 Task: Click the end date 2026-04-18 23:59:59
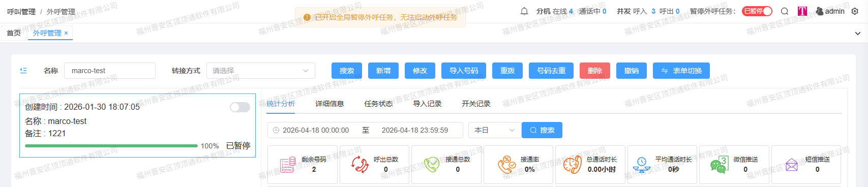click(415, 130)
